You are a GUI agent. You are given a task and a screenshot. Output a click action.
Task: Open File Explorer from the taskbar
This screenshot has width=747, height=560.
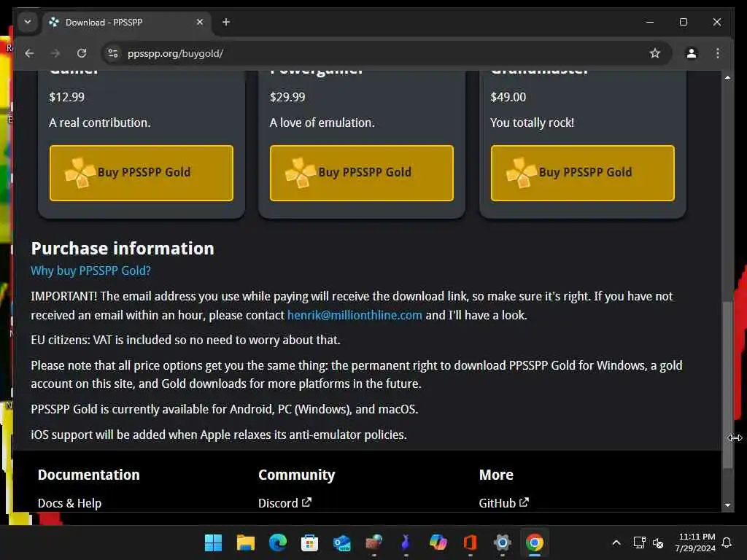pos(245,542)
